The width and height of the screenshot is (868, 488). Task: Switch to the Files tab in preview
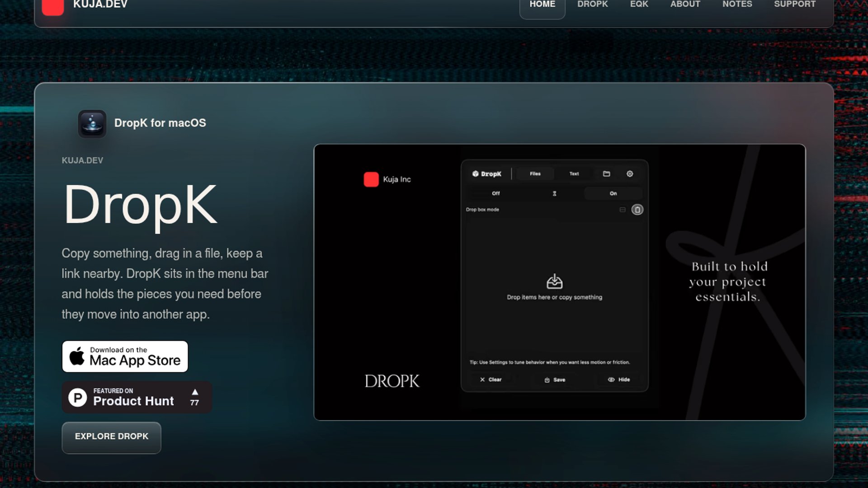pos(535,174)
